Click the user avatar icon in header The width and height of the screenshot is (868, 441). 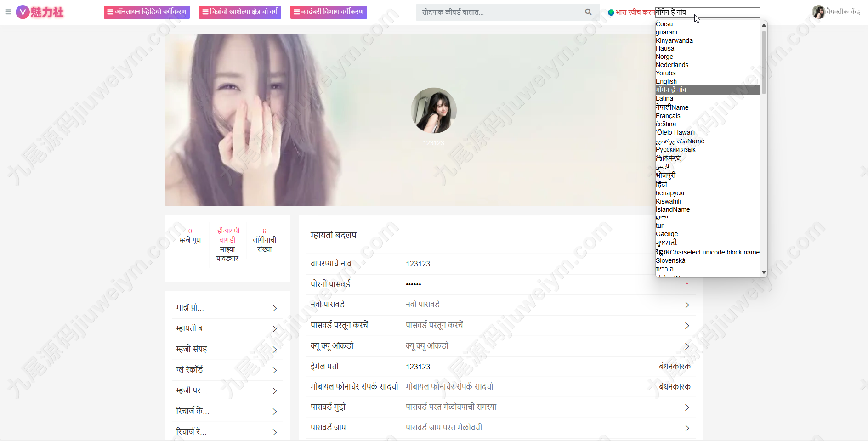(818, 12)
